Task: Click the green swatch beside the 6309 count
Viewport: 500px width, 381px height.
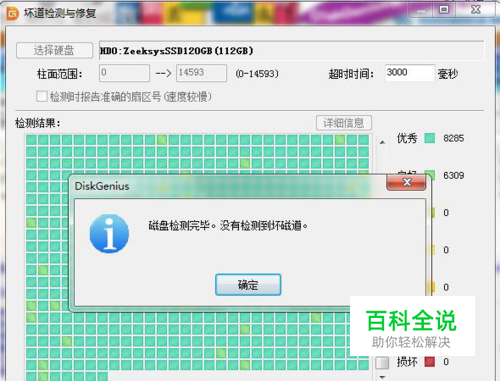Action: [430, 174]
